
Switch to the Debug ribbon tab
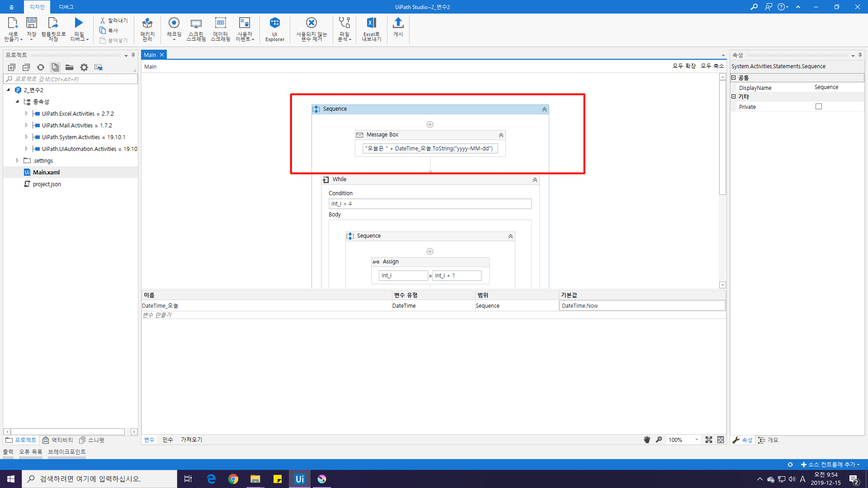click(x=66, y=7)
